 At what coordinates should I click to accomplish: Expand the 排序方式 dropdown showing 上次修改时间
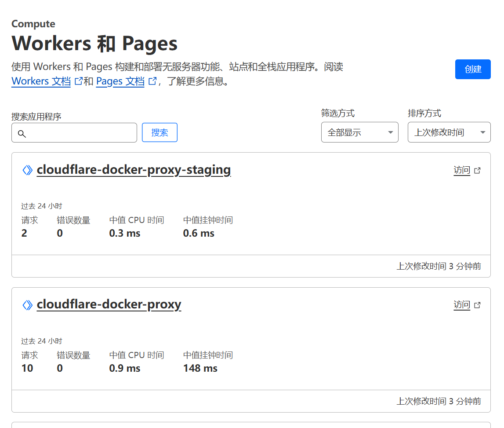coord(449,132)
